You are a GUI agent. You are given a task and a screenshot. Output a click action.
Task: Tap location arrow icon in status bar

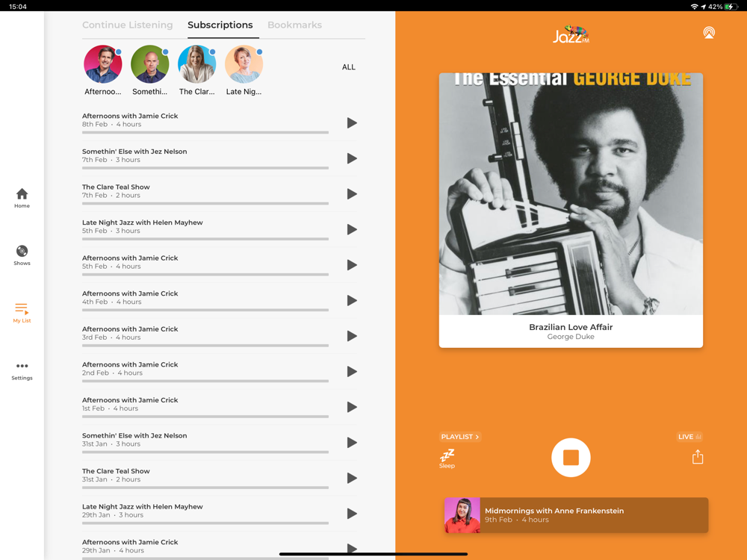click(x=703, y=7)
